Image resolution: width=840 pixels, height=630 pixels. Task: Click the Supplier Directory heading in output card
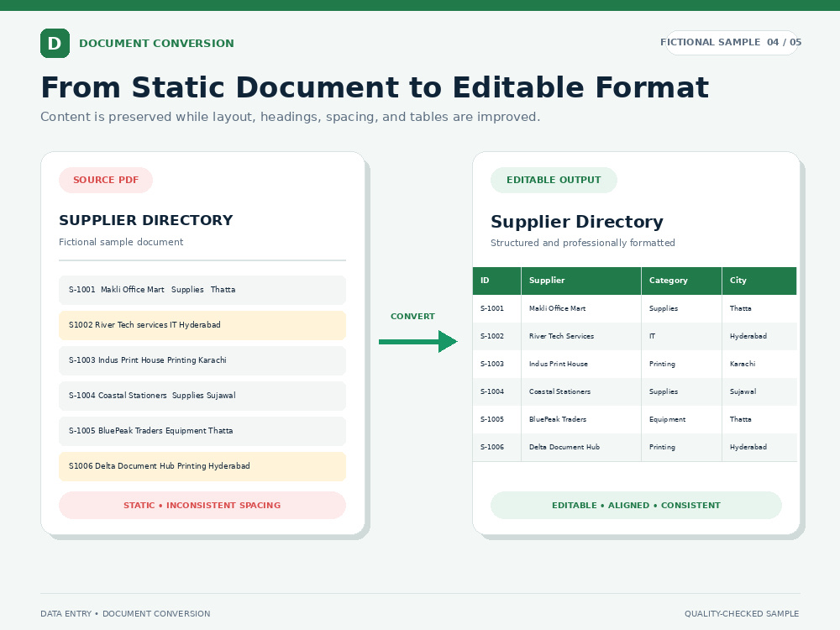coord(577,222)
